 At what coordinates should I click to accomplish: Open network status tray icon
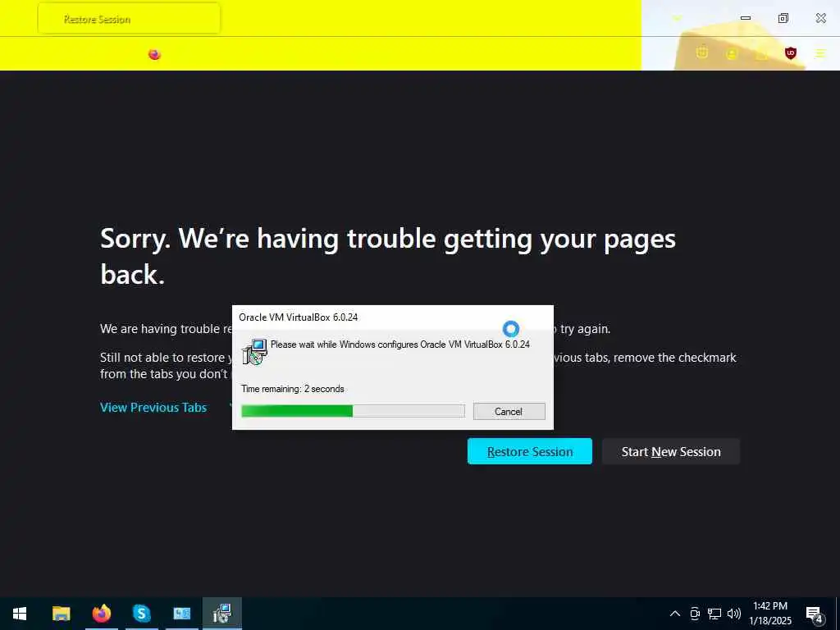tap(714, 614)
